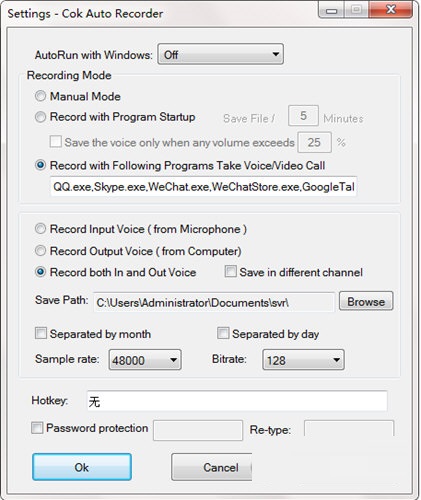Confirm settings with the Ok button
This screenshot has height=500, width=421.
(82, 467)
